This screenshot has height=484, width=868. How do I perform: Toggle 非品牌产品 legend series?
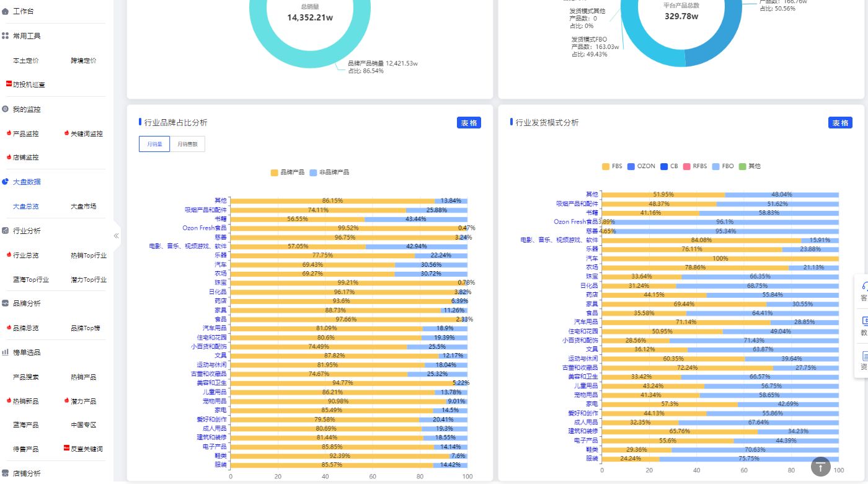[x=329, y=173]
